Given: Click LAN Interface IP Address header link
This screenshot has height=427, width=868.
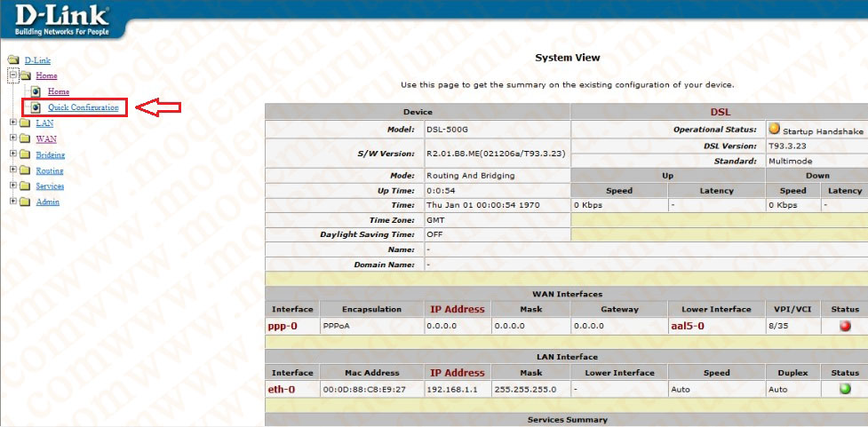Looking at the screenshot, I should pos(458,373).
